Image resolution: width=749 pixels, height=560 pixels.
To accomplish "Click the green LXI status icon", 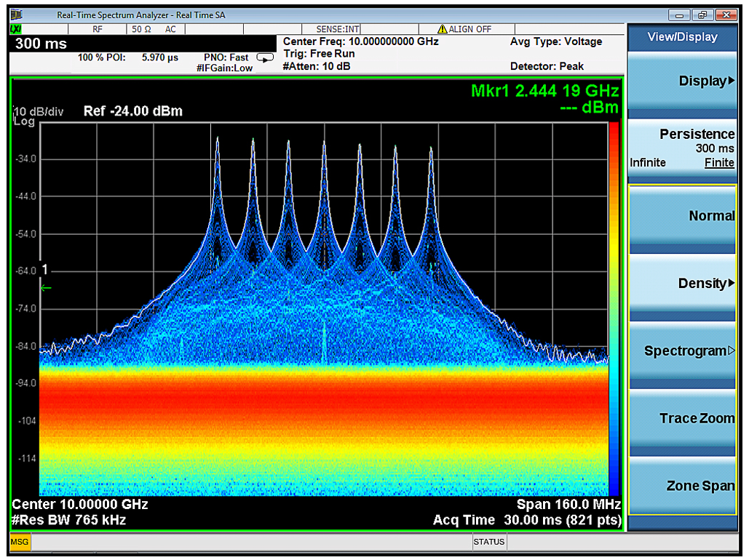I will pos(15,29).
